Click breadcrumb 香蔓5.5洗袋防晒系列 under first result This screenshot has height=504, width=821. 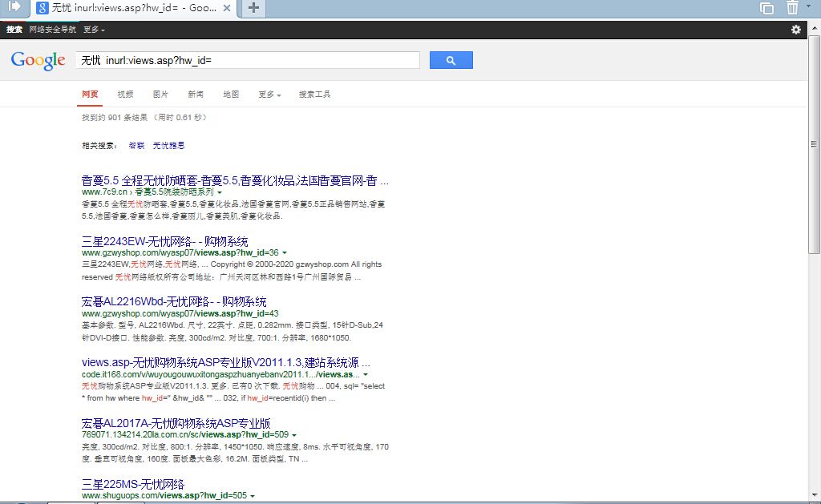174,192
